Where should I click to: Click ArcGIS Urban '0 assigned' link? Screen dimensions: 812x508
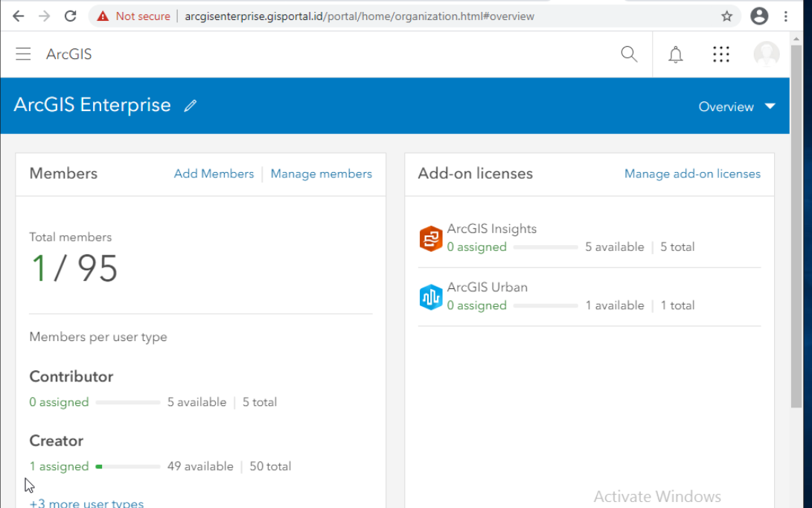click(x=477, y=306)
